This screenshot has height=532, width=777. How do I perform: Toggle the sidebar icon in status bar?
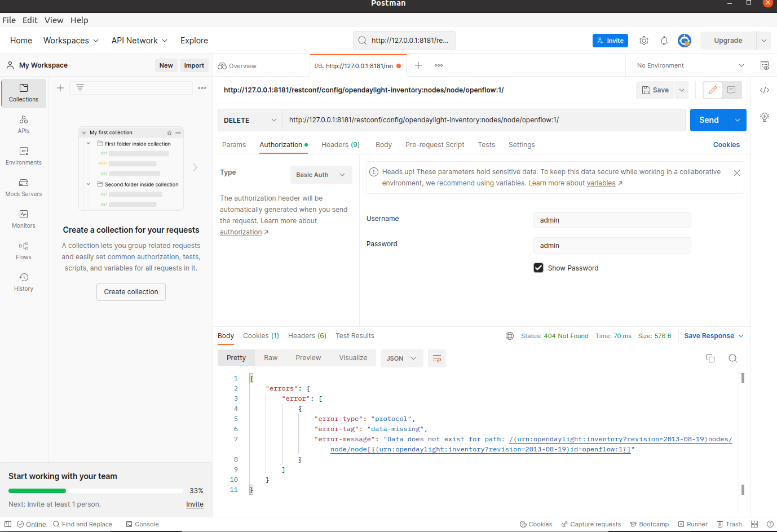click(x=8, y=524)
